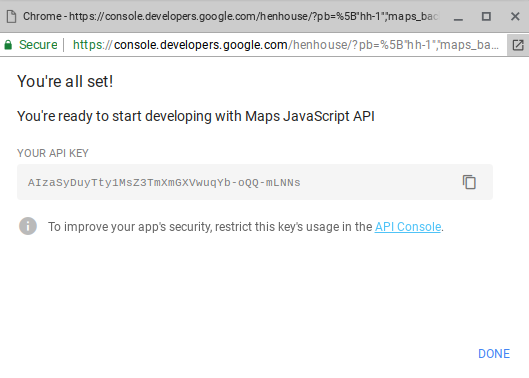The height and width of the screenshot is (378, 529).
Task: Select the API key text field
Action: [x=255, y=182]
